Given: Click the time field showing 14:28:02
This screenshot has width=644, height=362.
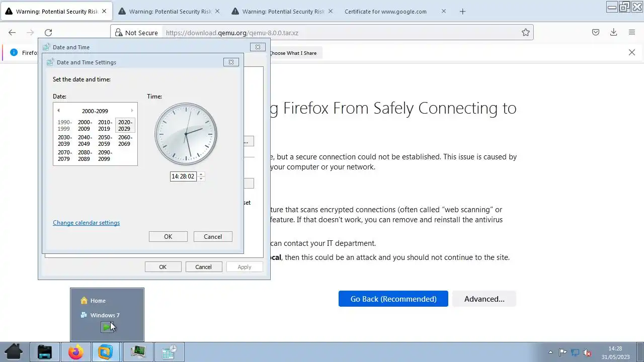Looking at the screenshot, I should click(x=183, y=176).
